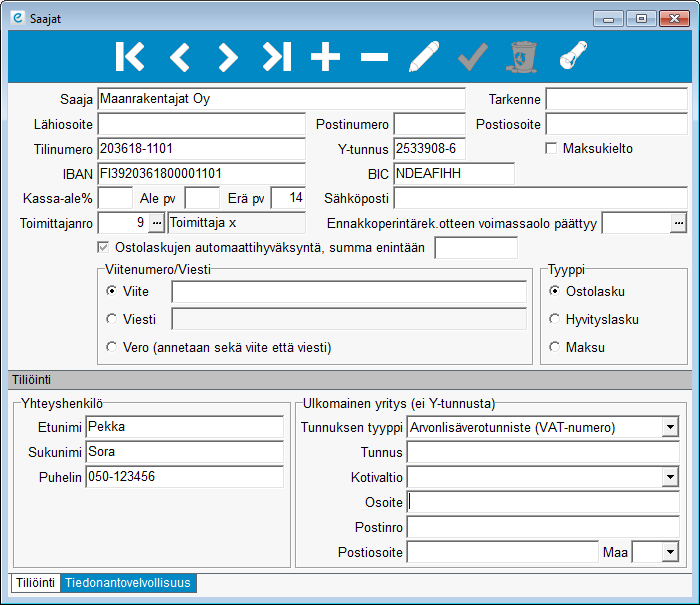This screenshot has height=605, width=700.
Task: Search using the flashlight icon
Action: [573, 55]
